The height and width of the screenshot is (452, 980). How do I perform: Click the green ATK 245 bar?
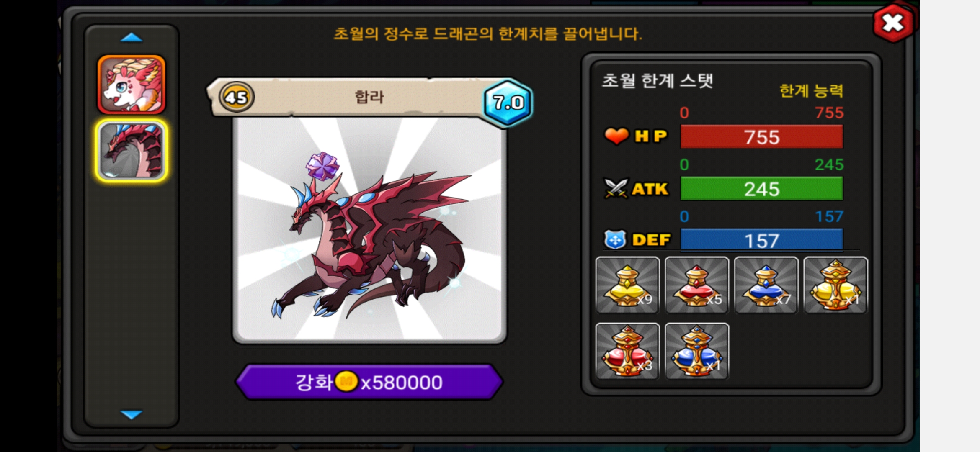(761, 189)
